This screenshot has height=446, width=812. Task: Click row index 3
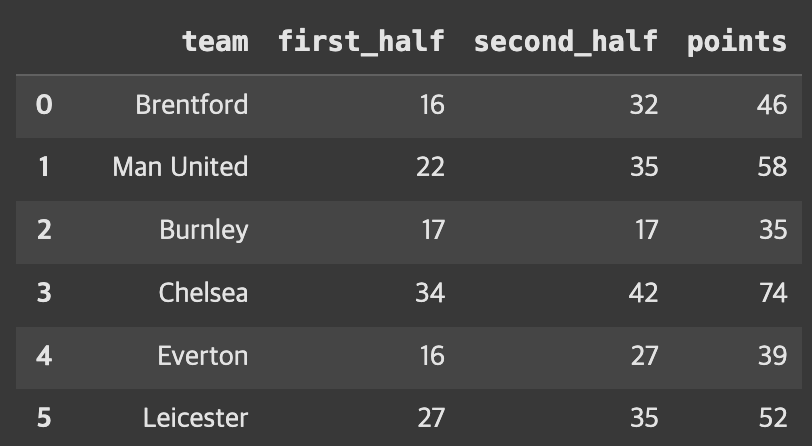[44, 293]
